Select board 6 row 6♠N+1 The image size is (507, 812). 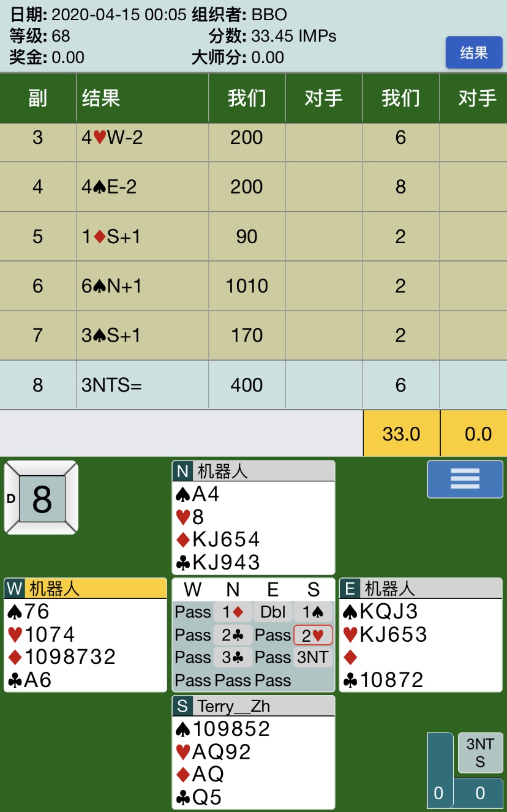coord(254,286)
